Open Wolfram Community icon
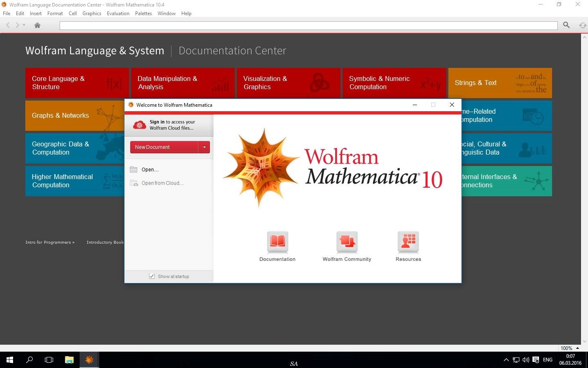The width and height of the screenshot is (588, 368). 347,242
